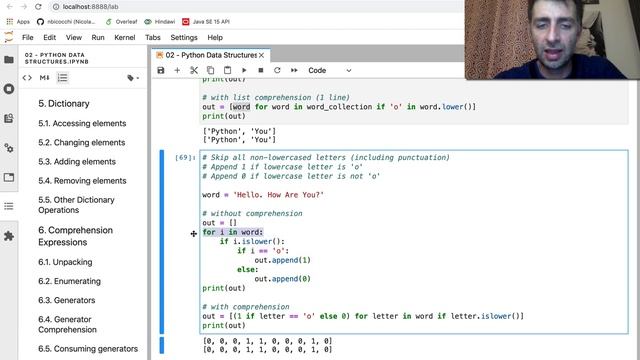Open the cell type Code dropdown
This screenshot has height=360, width=640.
(x=329, y=70)
